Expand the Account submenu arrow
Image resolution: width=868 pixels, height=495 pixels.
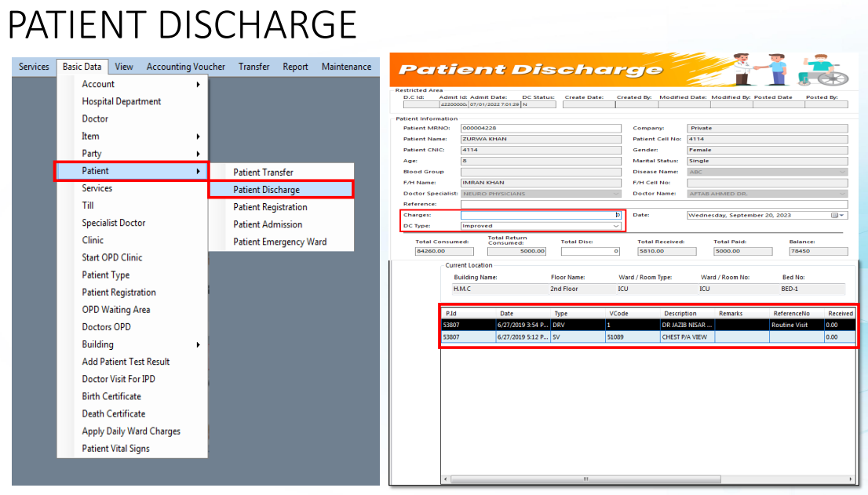[199, 84]
